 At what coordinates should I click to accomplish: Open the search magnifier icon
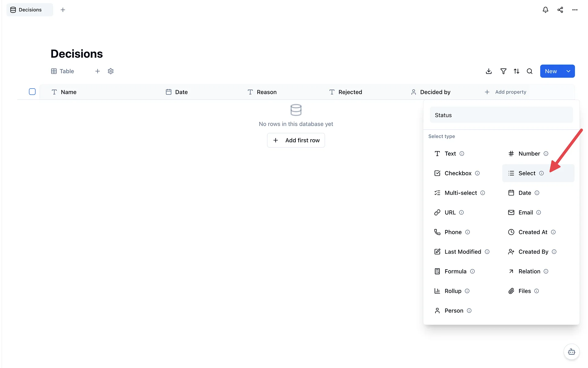click(x=530, y=71)
